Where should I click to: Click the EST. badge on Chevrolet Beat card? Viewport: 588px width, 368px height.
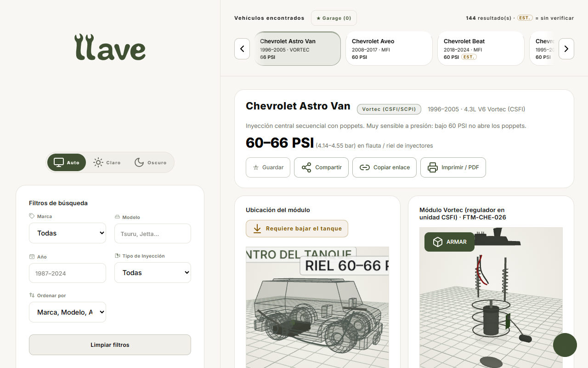(469, 57)
